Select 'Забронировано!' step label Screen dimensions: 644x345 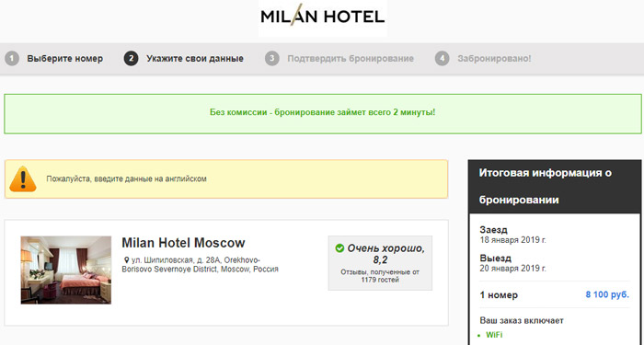click(494, 59)
